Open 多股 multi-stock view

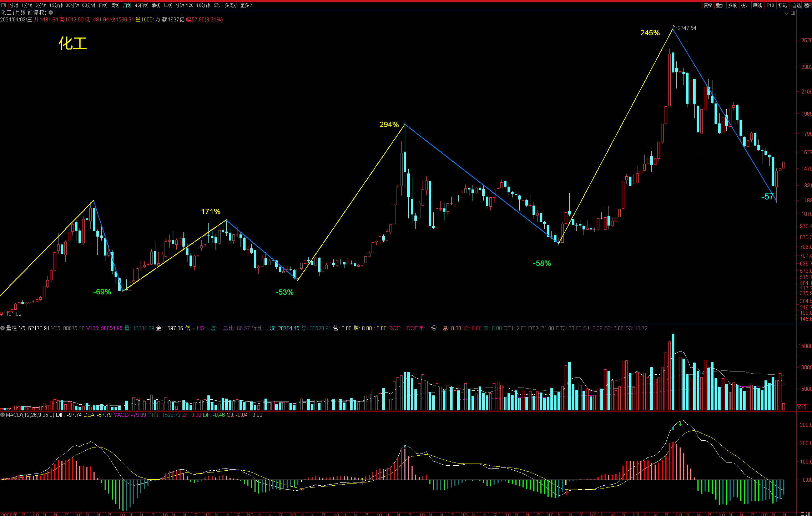tap(732, 5)
